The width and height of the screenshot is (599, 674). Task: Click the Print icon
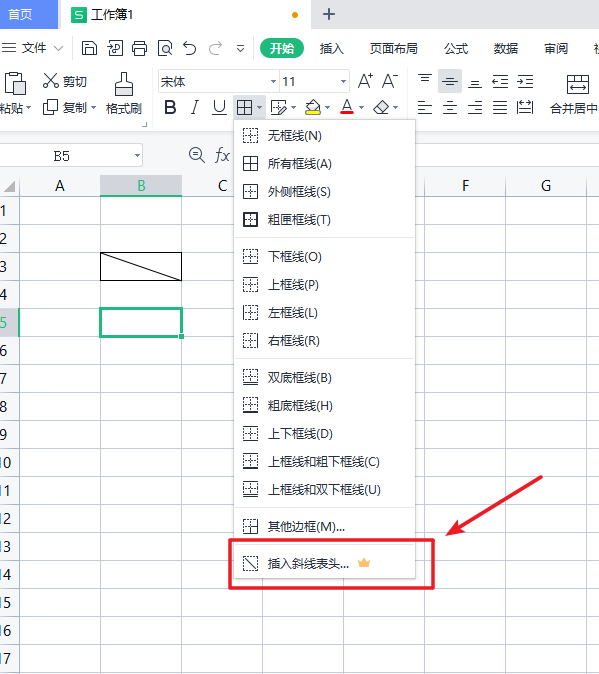click(x=140, y=48)
